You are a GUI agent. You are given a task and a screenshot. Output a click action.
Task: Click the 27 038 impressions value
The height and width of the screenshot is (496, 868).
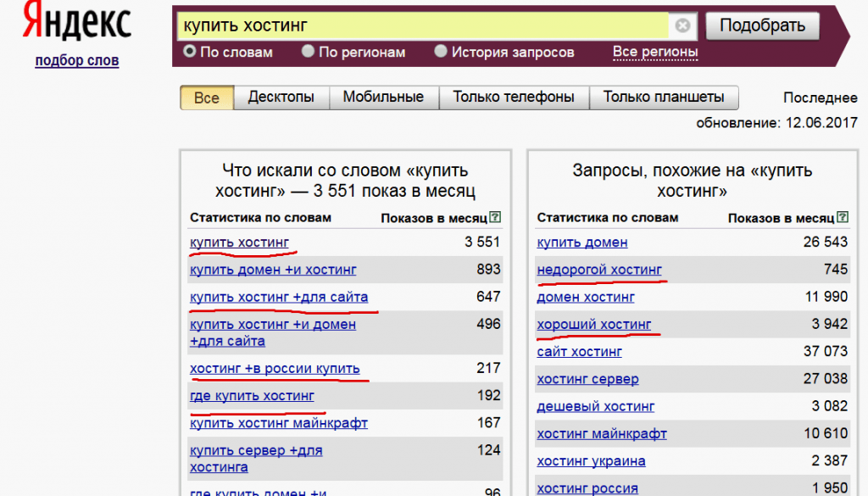[826, 379]
